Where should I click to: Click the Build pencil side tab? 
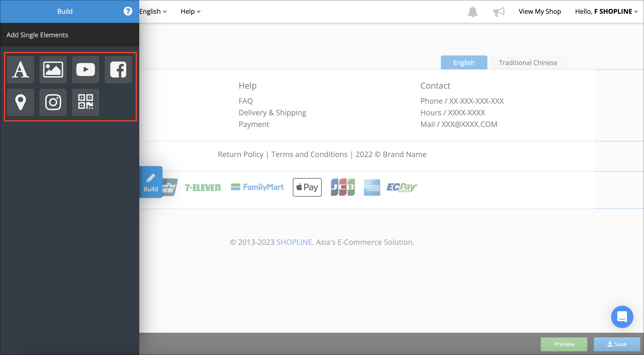(x=151, y=182)
